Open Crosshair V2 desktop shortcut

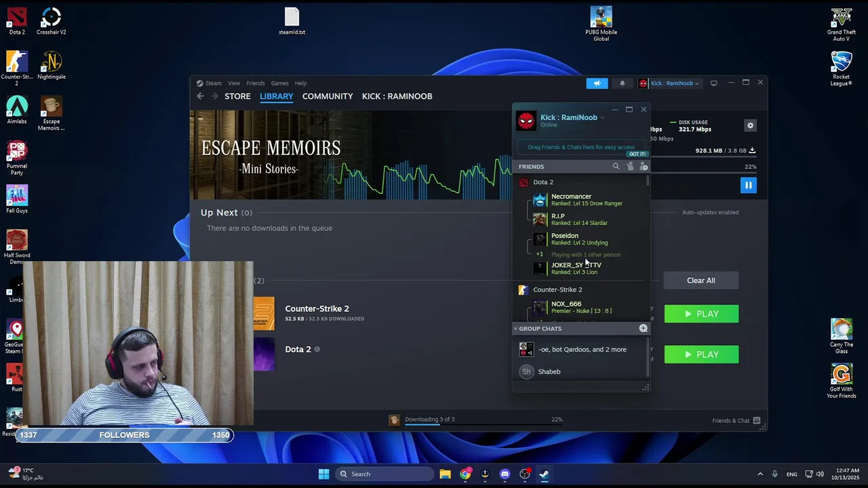click(x=51, y=21)
